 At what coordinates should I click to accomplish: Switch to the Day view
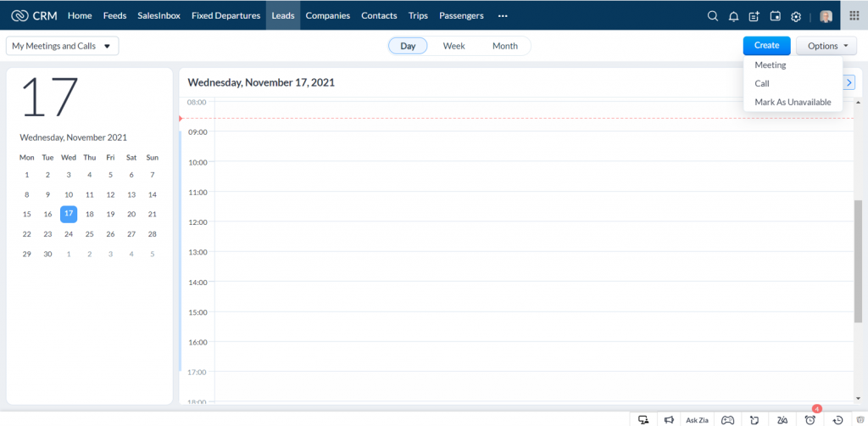tap(408, 46)
